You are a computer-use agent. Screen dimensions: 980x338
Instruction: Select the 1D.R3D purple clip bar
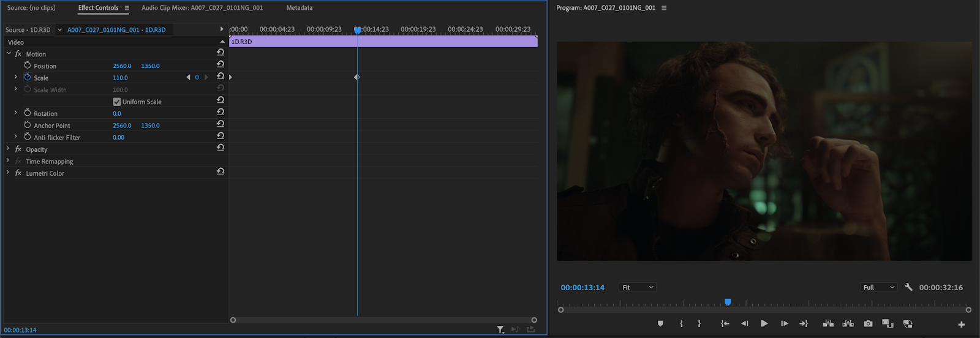[x=383, y=42]
